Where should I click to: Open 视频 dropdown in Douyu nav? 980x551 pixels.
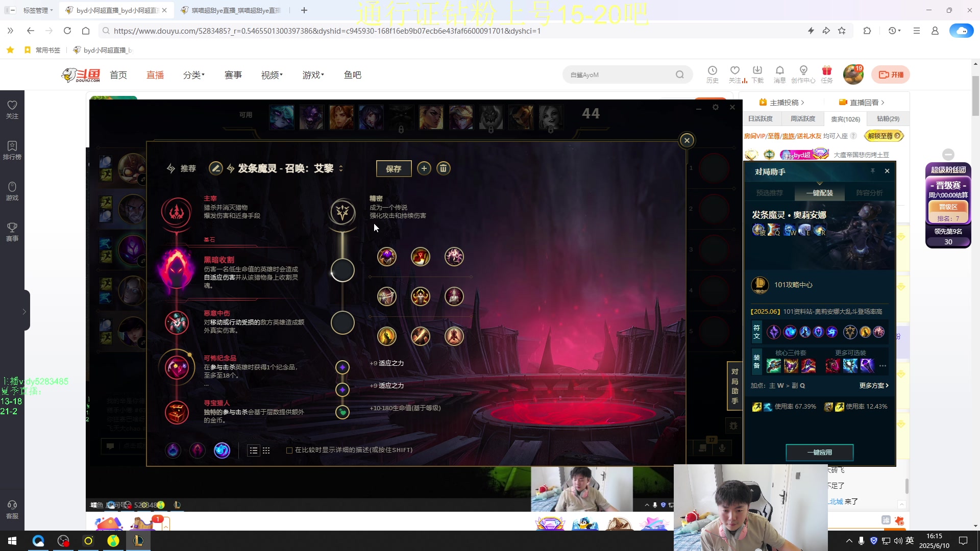[272, 75]
